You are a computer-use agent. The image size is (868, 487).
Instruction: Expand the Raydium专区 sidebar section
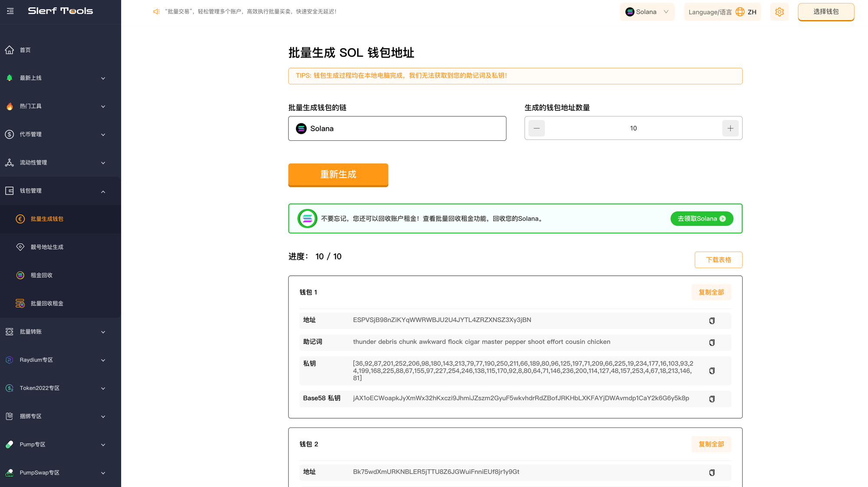click(60, 360)
